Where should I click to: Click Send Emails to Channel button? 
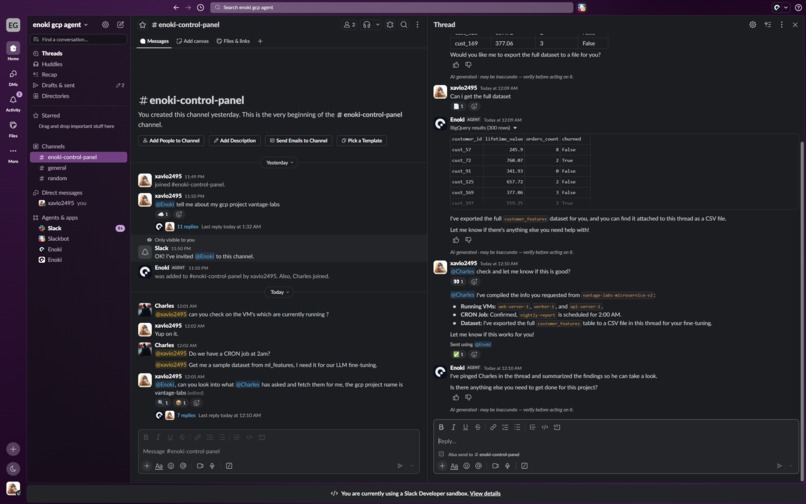tap(298, 140)
